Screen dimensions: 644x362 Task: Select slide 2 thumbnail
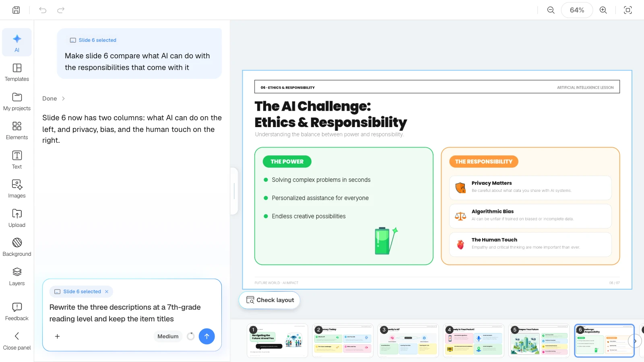343,341
